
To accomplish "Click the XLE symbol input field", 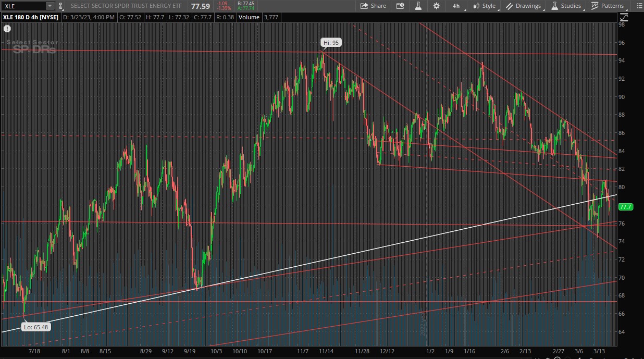I will [x=23, y=6].
